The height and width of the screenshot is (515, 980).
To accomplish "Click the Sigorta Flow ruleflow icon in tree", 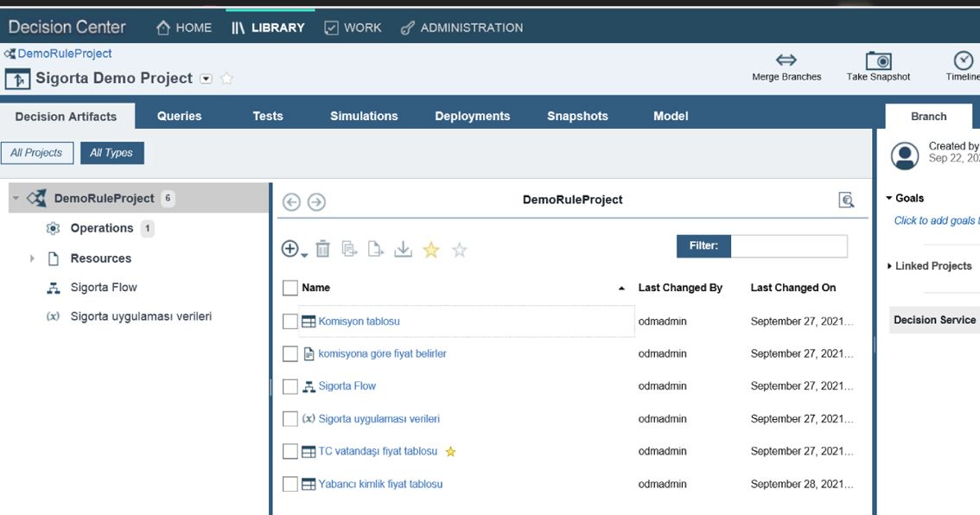I will (x=54, y=288).
